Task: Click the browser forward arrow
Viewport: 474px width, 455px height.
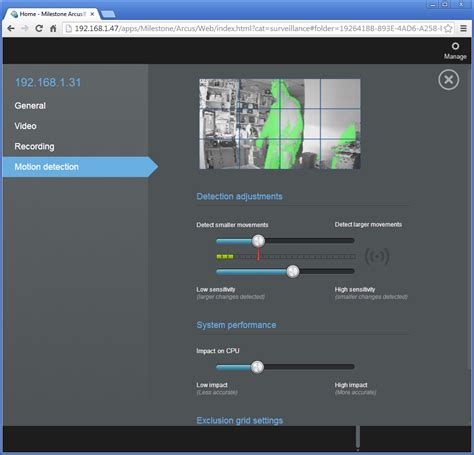Action: point(25,28)
